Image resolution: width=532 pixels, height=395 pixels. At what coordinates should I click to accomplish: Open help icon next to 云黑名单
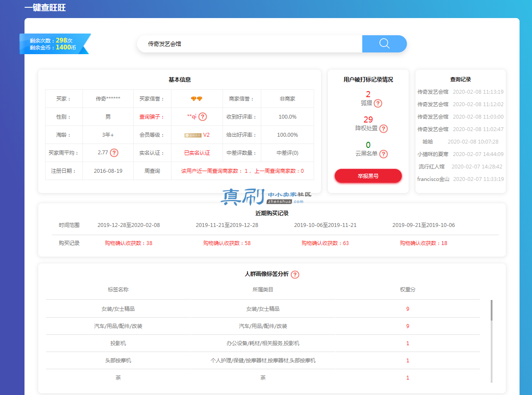pyautogui.click(x=383, y=154)
